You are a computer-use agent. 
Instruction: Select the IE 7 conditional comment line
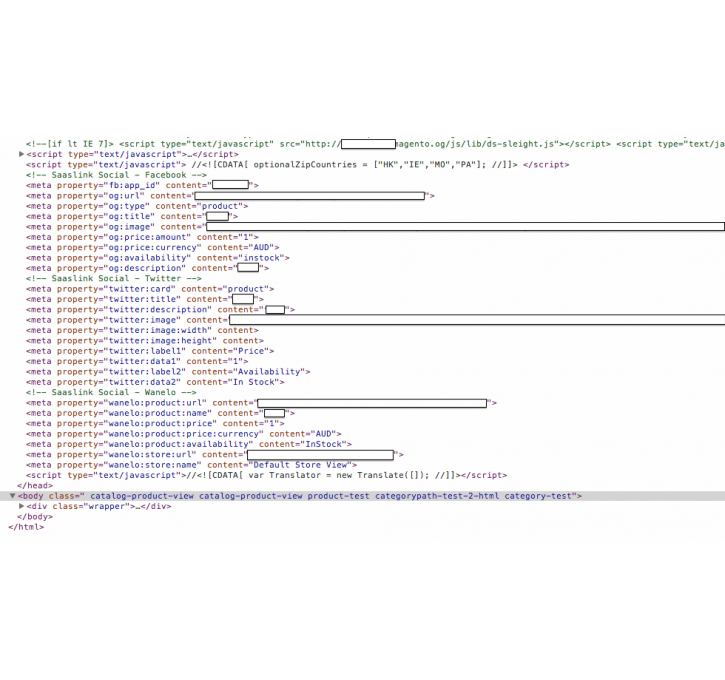[x=375, y=144]
